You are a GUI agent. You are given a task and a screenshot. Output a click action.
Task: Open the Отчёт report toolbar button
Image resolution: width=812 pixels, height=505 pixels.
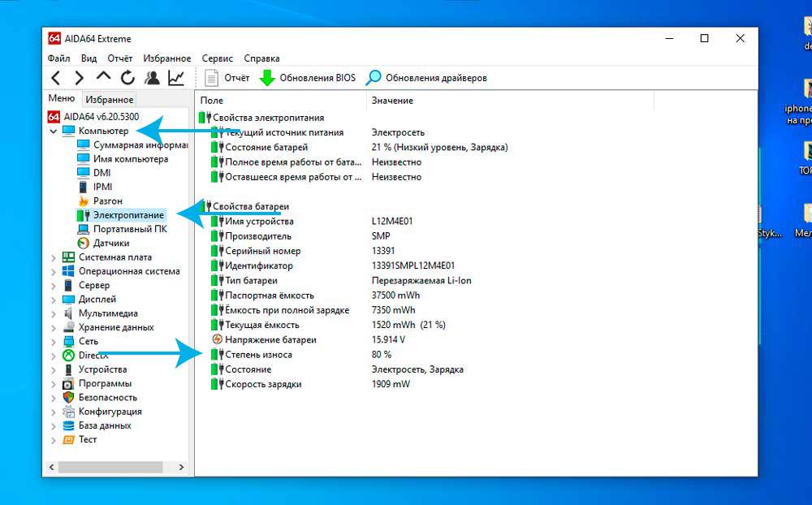[x=227, y=78]
